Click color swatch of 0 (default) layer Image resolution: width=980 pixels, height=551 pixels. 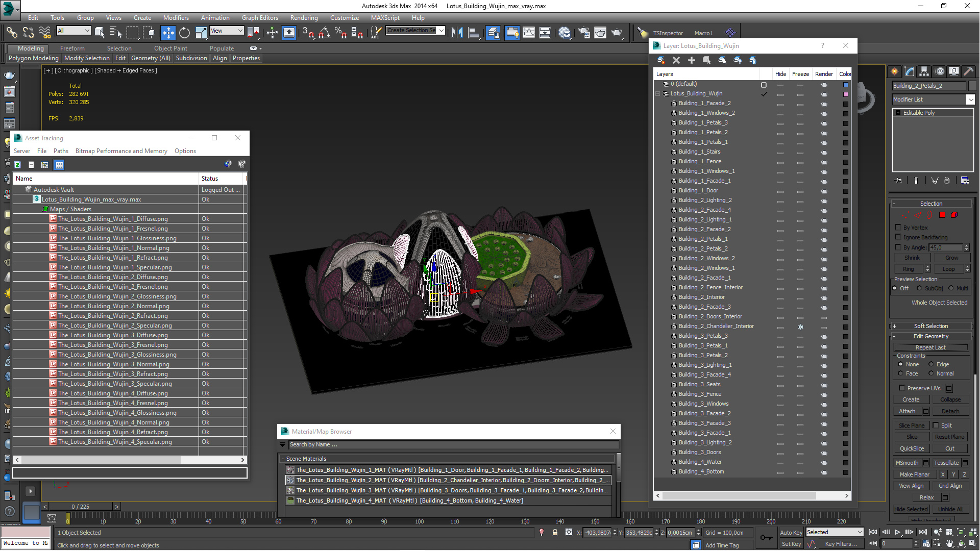click(846, 85)
